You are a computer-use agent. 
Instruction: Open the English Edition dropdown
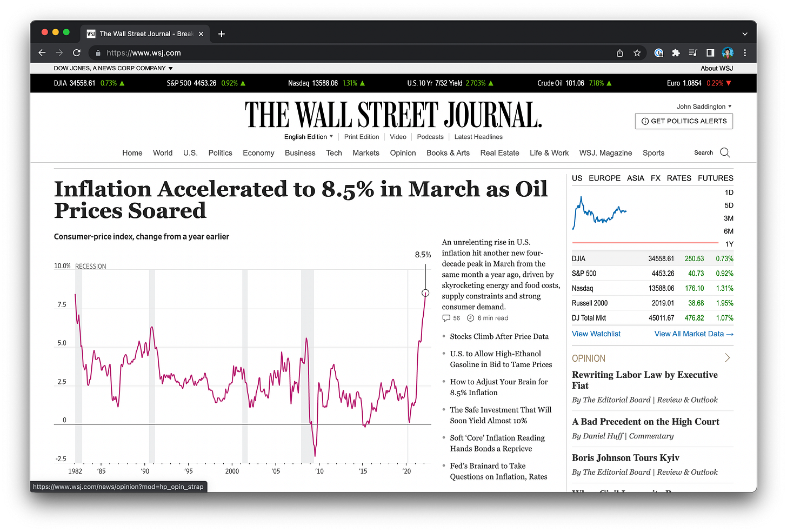click(x=309, y=137)
